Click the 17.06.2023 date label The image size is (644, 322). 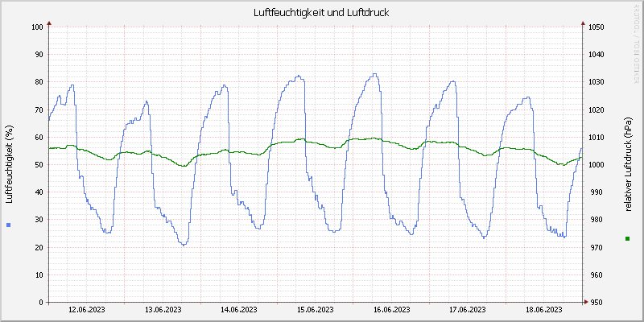click(468, 310)
